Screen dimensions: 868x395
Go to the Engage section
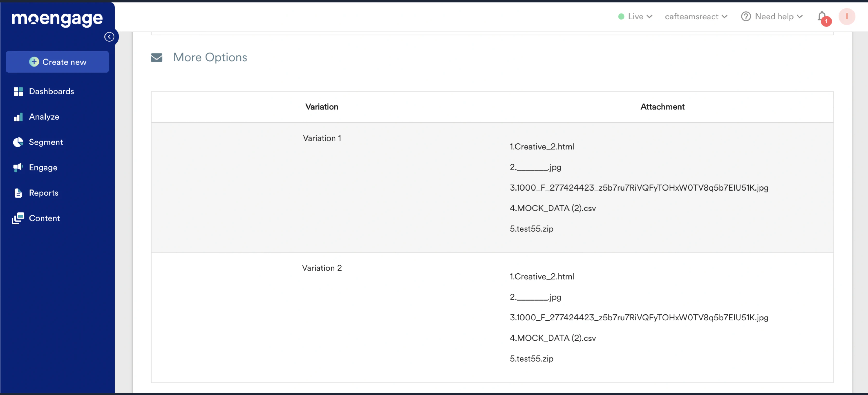point(43,167)
